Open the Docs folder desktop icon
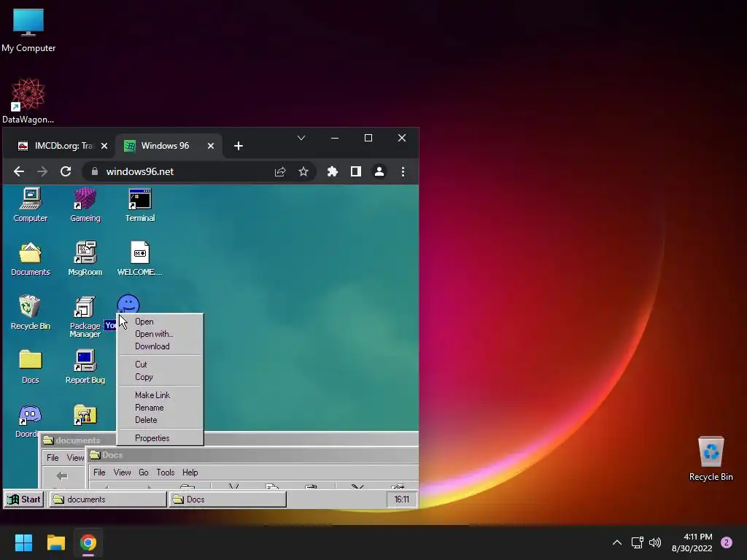 pyautogui.click(x=31, y=367)
